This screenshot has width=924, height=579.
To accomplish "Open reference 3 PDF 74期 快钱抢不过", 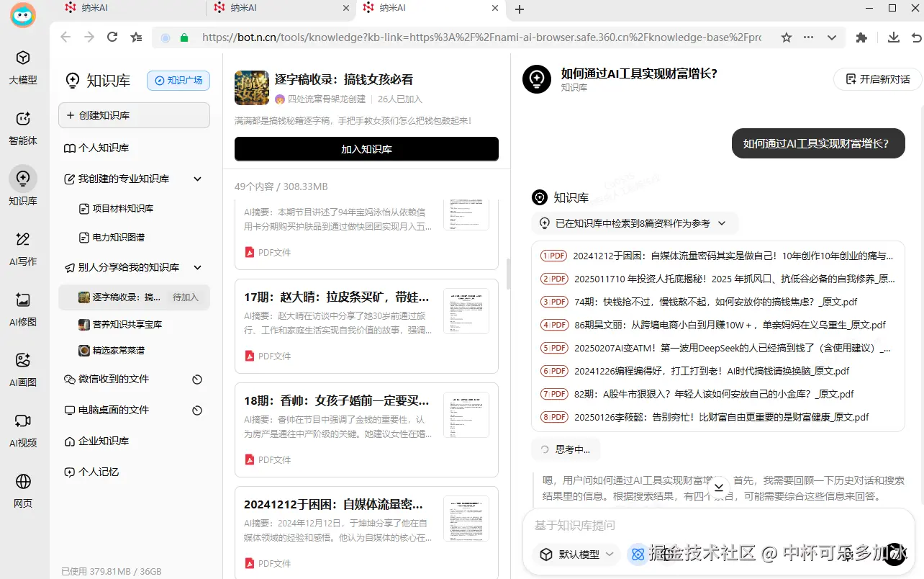I will (x=699, y=302).
